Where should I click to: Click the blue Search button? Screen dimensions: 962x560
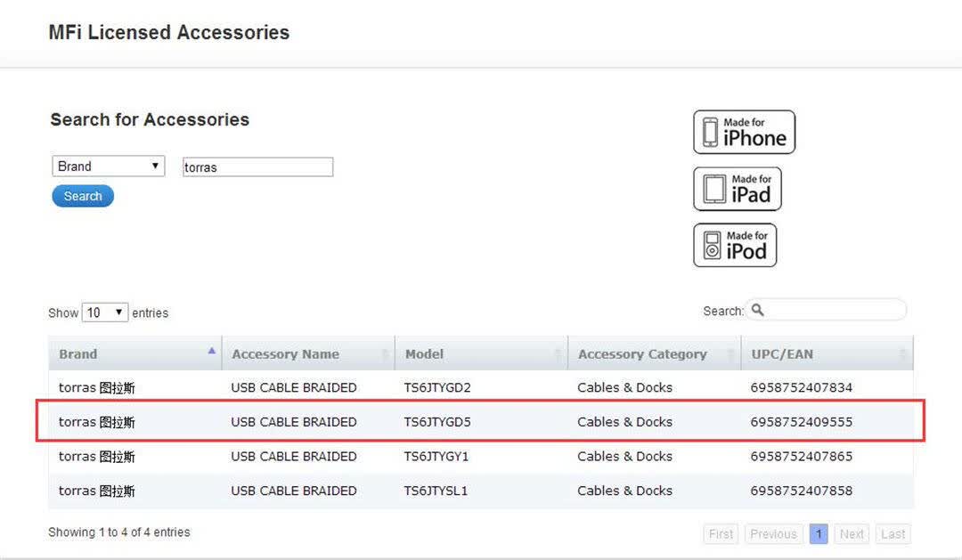[83, 196]
